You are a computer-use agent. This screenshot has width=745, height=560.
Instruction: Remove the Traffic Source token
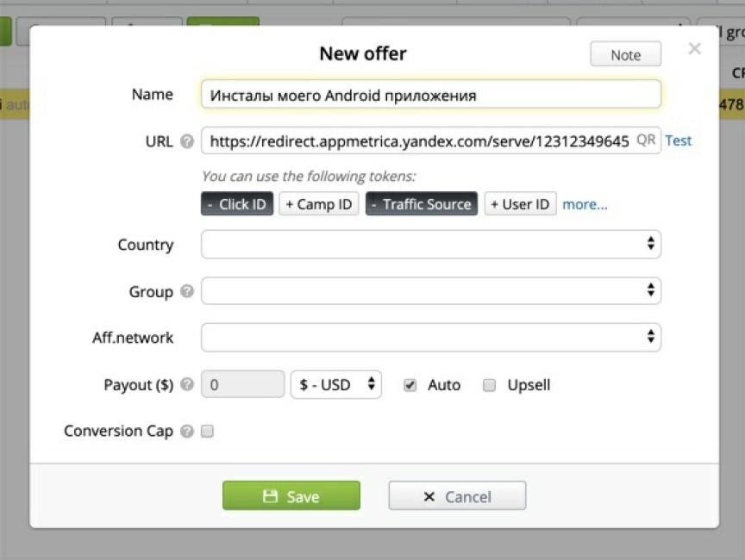click(422, 204)
